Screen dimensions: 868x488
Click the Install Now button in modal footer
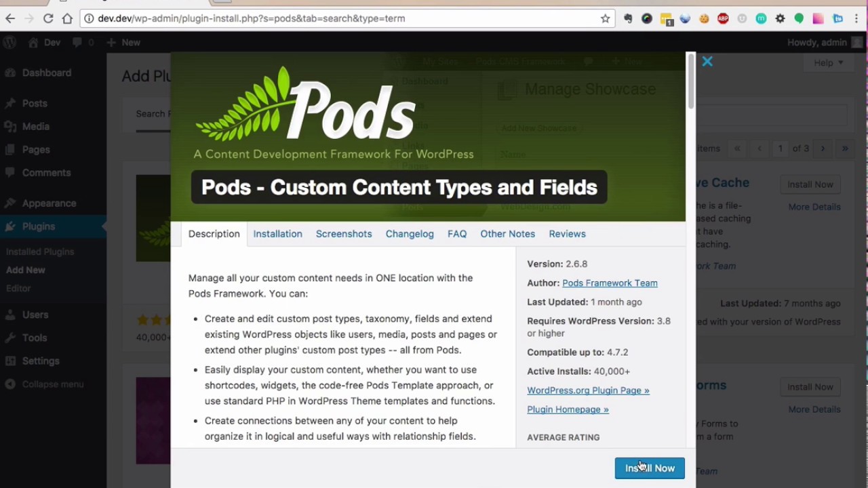coord(650,468)
